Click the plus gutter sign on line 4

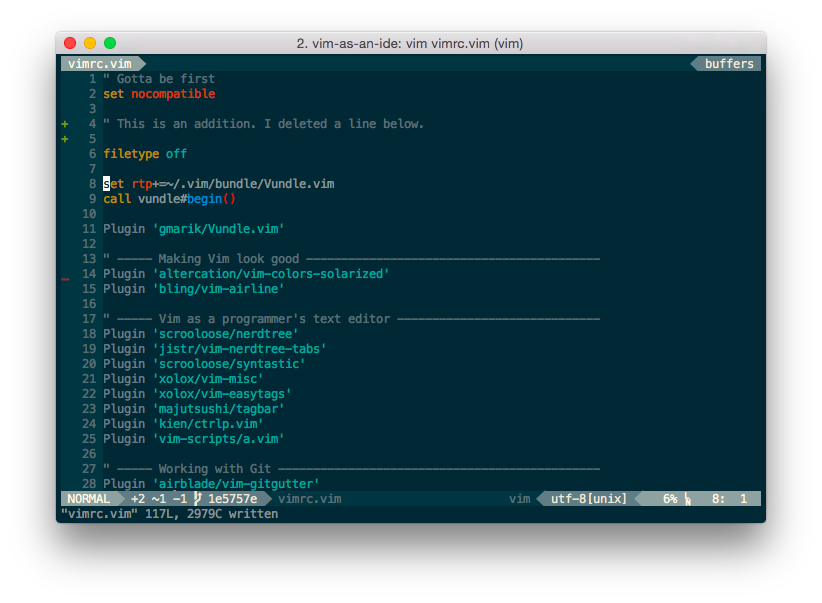(x=65, y=124)
